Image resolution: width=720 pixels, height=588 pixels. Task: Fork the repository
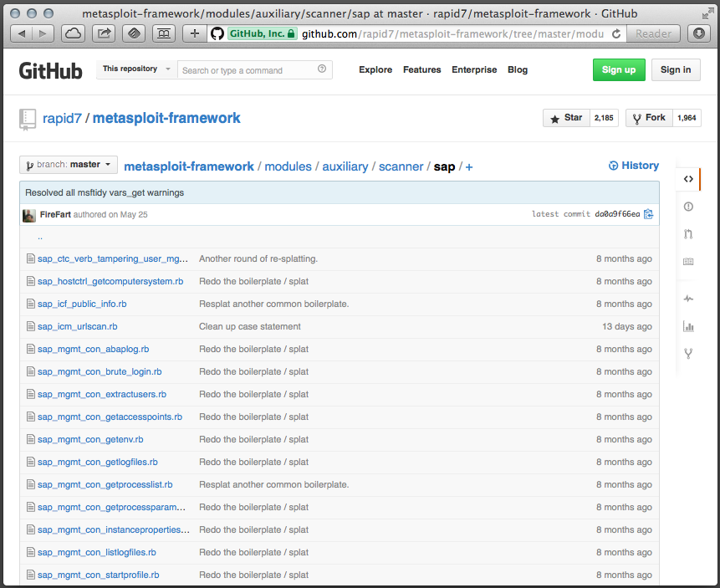pyautogui.click(x=648, y=118)
